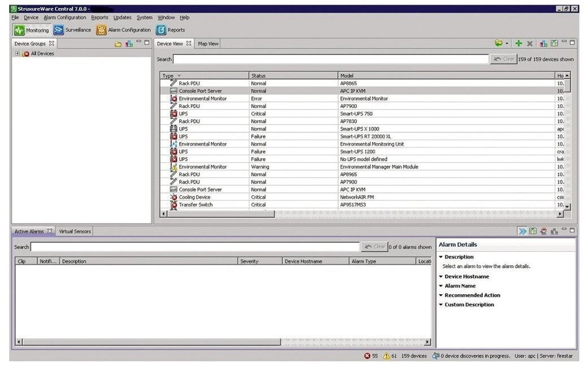Click the warning count icon in status bar
This screenshot has height=366, width=588.
click(x=387, y=356)
